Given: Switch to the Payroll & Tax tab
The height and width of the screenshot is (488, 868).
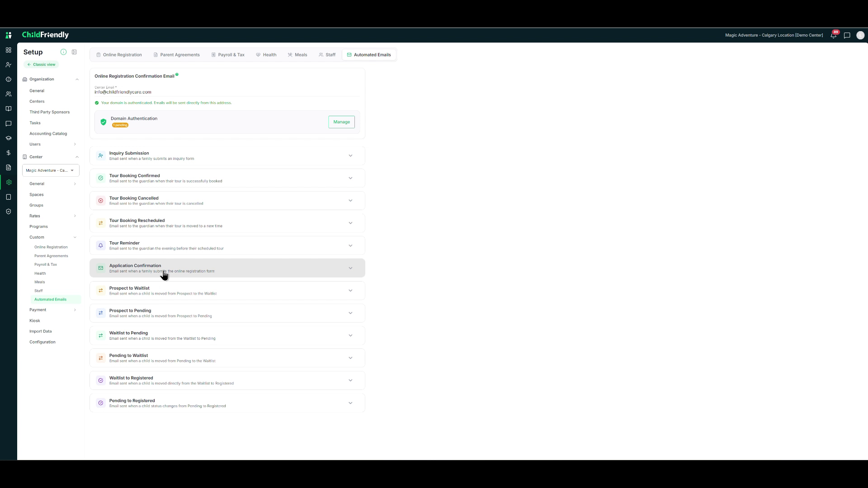Looking at the screenshot, I should point(228,55).
